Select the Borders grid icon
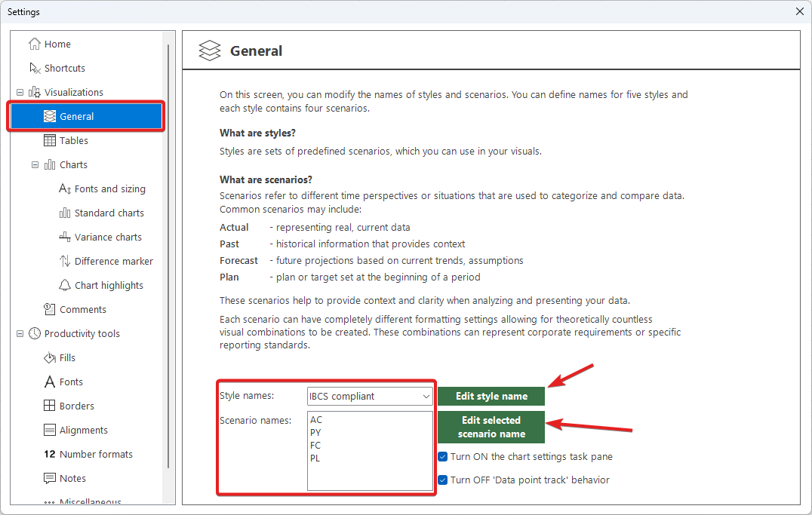The height and width of the screenshot is (515, 812). (50, 406)
